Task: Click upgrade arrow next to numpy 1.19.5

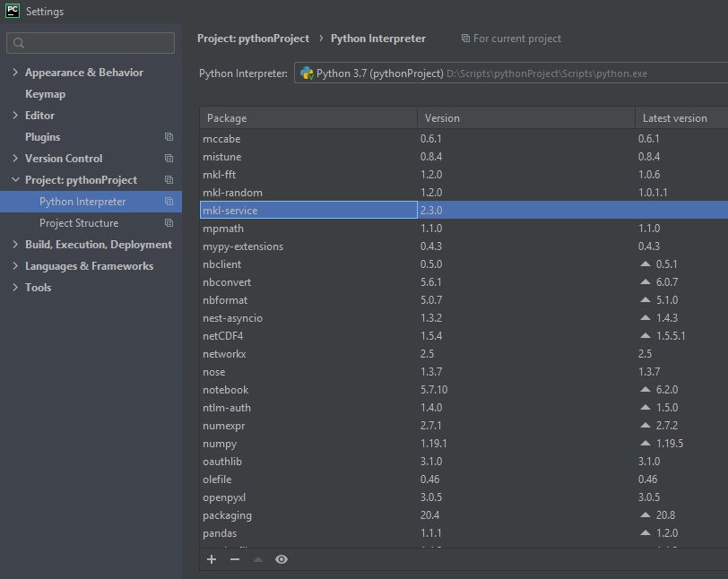Action: [646, 444]
